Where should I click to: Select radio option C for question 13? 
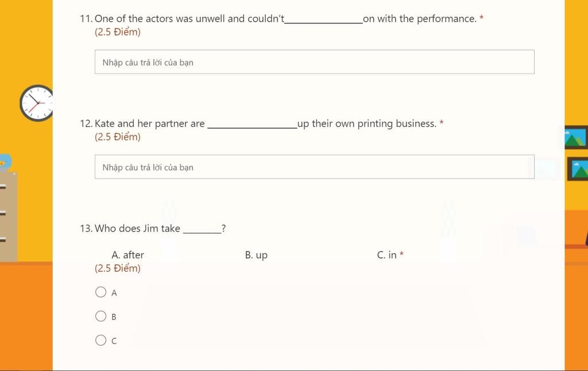[100, 340]
